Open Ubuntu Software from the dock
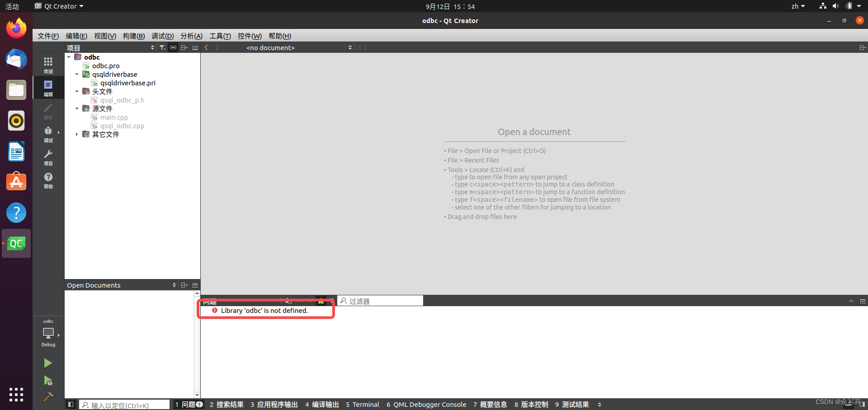Image resolution: width=868 pixels, height=410 pixels. pos(16,182)
